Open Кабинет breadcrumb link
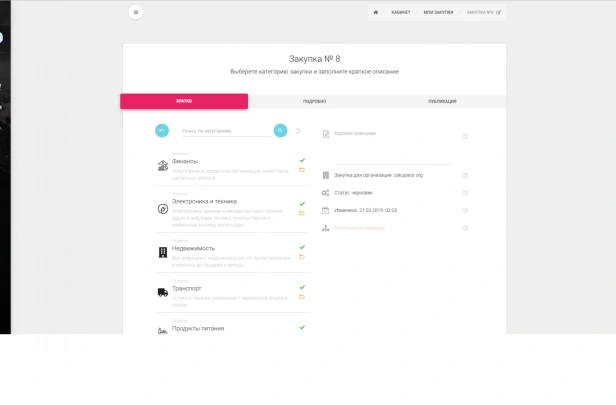This screenshot has height=405, width=616. (401, 12)
